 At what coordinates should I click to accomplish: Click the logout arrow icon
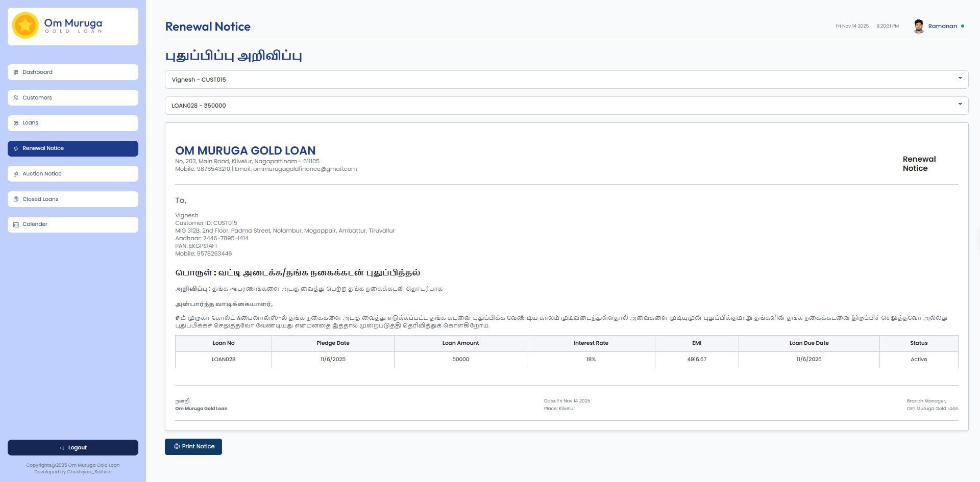62,448
